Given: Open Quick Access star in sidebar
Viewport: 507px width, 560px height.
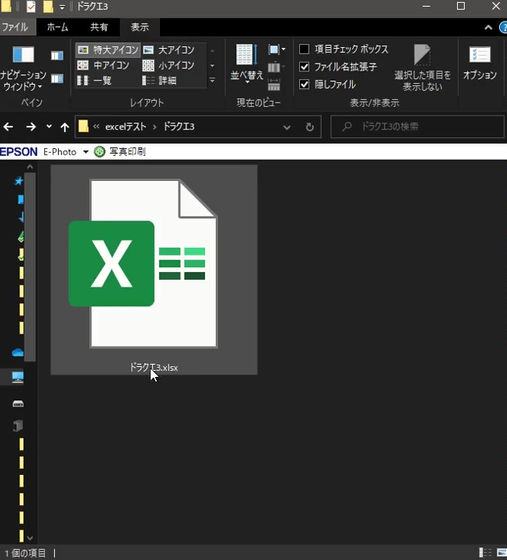Looking at the screenshot, I should click(x=18, y=181).
